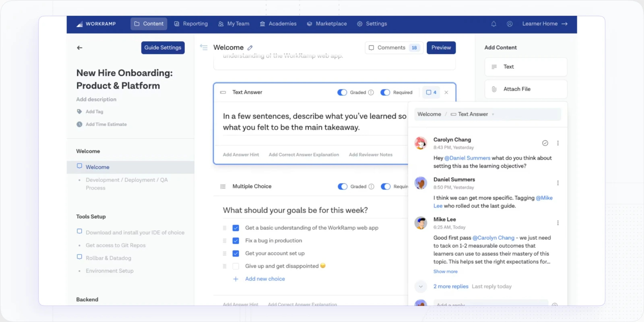644x322 pixels.
Task: Open the Text Answer breadcrumb dropdown arrow
Action: tap(493, 114)
